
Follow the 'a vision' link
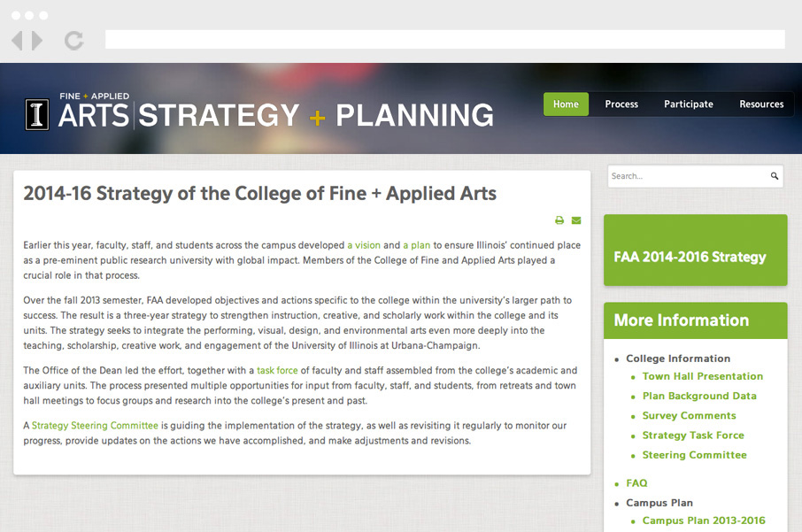click(x=364, y=245)
